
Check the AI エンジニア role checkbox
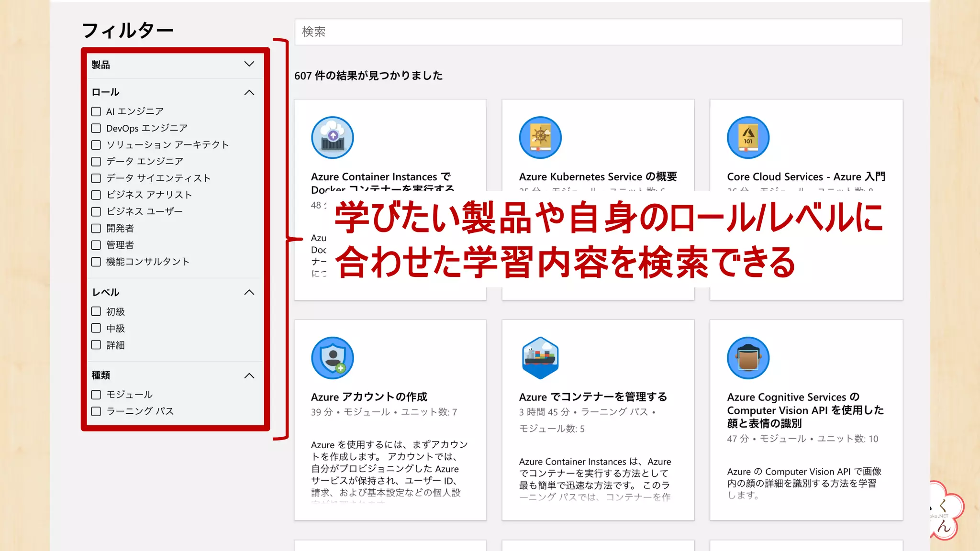tap(96, 111)
